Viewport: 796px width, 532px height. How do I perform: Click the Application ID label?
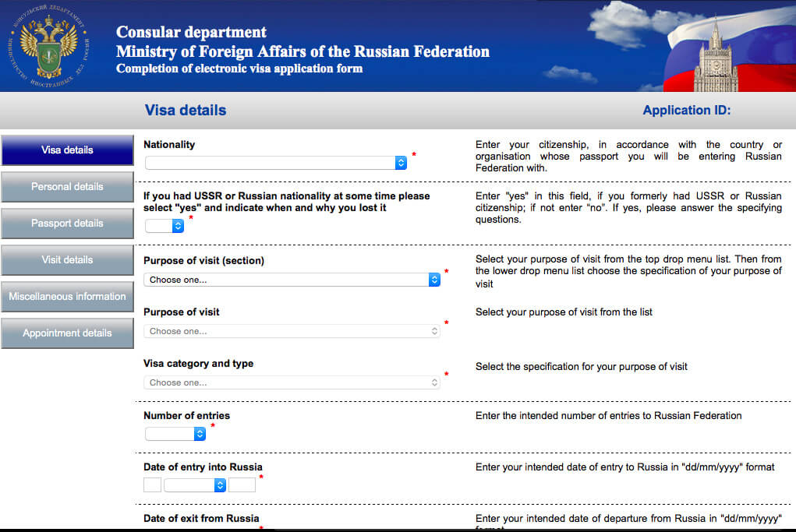tap(686, 111)
